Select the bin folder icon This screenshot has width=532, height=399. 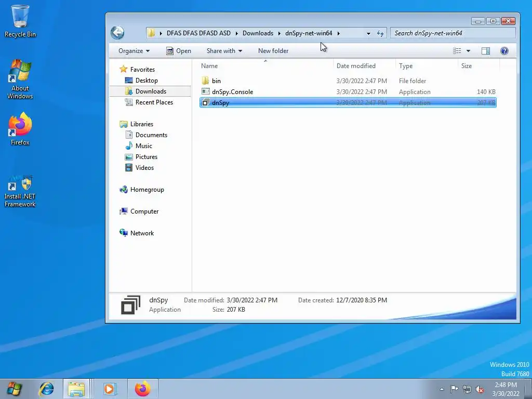tap(205, 81)
